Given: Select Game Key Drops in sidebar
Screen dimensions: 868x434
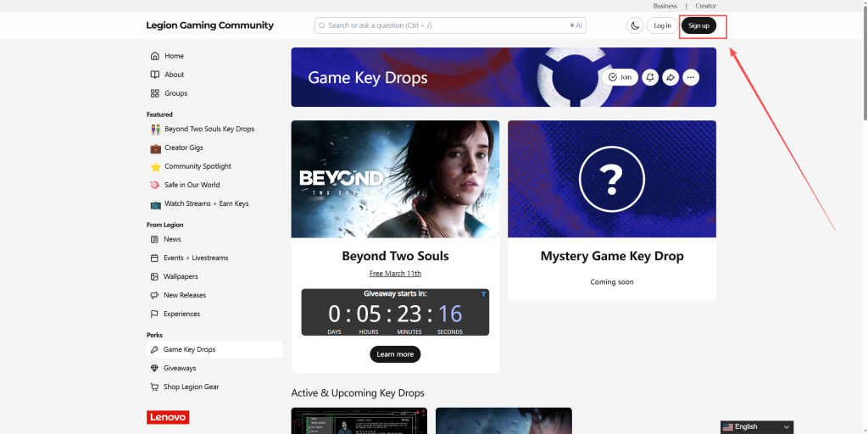Looking at the screenshot, I should tap(189, 349).
